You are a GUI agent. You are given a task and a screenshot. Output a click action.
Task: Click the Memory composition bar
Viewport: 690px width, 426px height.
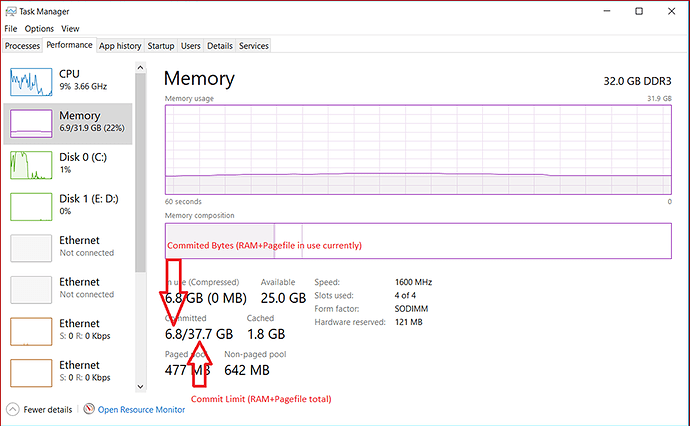pos(418,241)
